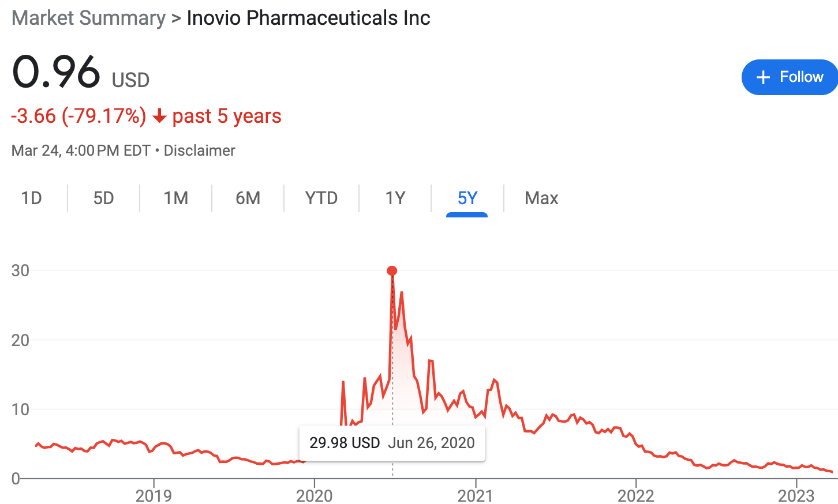838x504 pixels.
Task: Show the Max time range
Action: tap(541, 198)
